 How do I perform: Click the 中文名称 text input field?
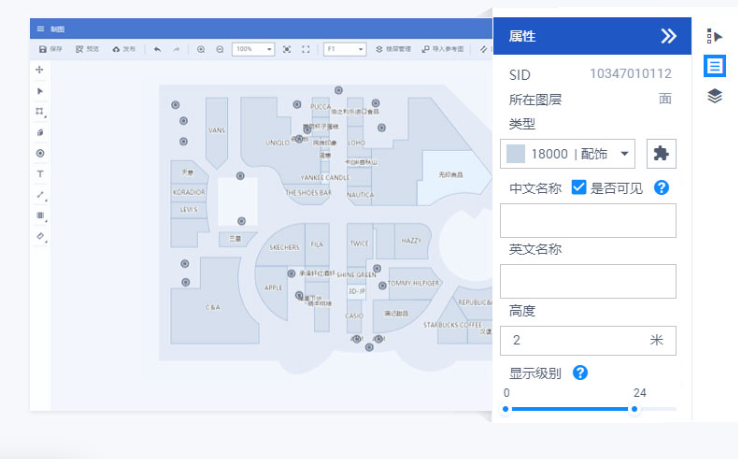[588, 220]
